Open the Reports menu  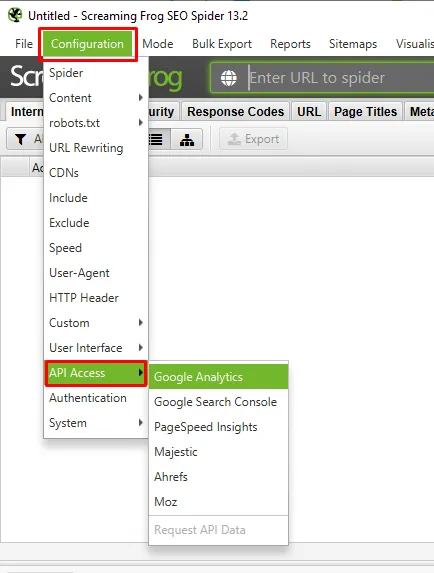click(290, 44)
